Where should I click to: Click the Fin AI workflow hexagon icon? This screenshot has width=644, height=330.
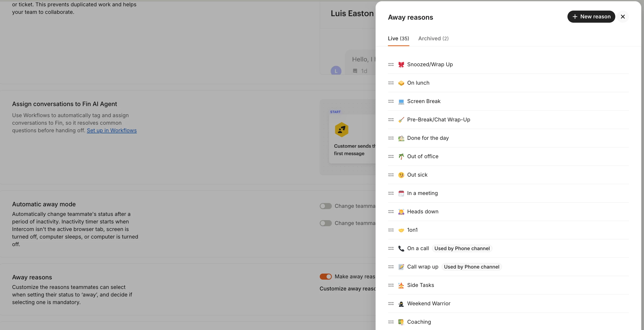342,130
